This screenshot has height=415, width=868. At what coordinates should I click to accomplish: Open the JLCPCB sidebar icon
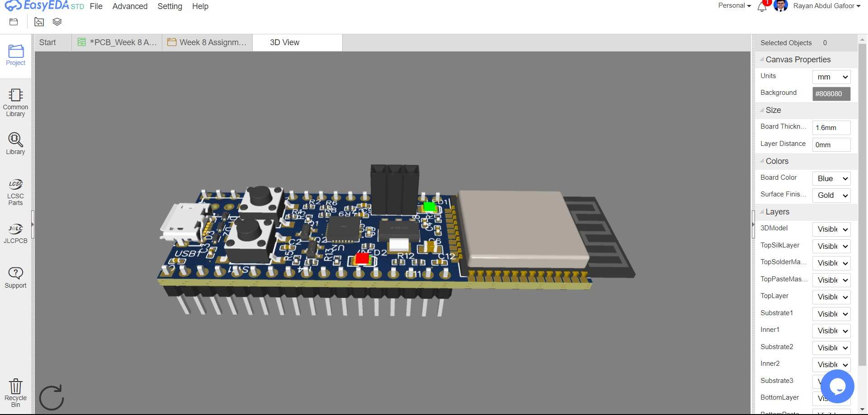pyautogui.click(x=15, y=233)
